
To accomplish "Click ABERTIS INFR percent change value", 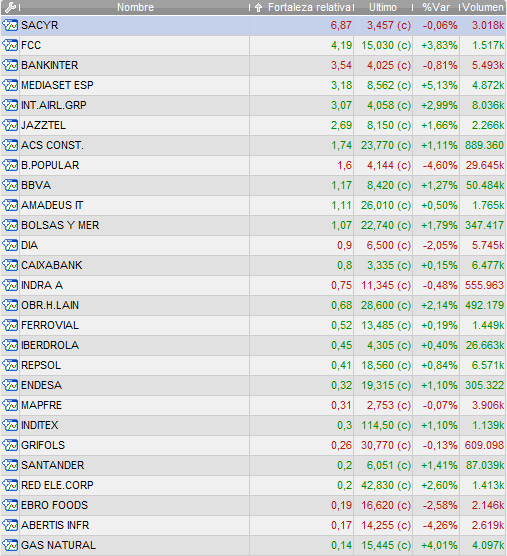I will click(x=440, y=525).
